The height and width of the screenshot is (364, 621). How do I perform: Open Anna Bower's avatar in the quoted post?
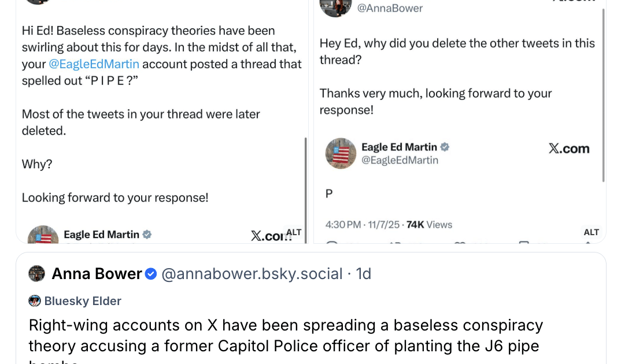click(x=36, y=274)
